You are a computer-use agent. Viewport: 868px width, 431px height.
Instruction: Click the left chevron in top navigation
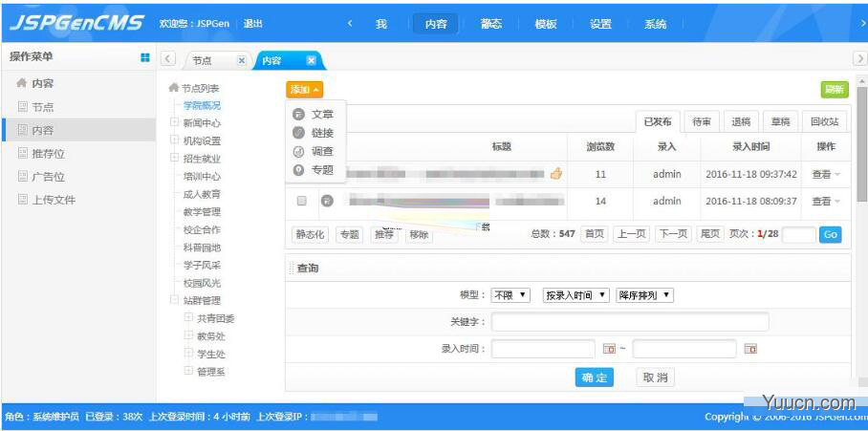click(350, 24)
